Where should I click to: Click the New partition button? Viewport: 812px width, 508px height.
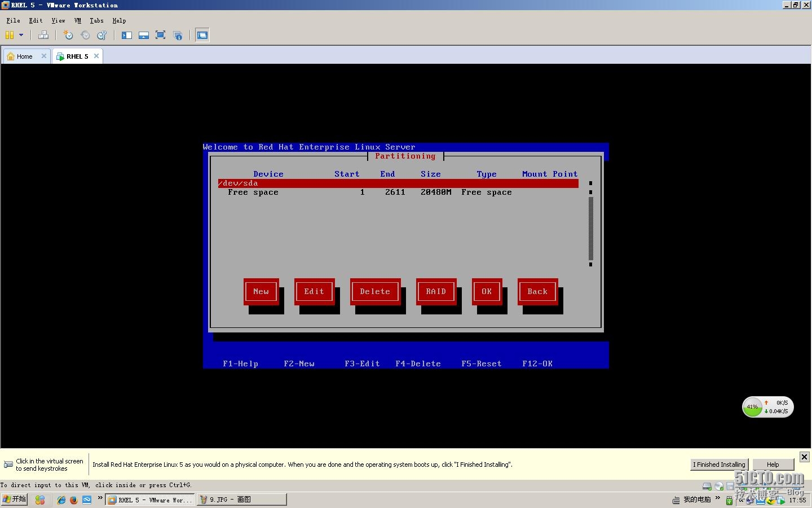[x=261, y=291]
